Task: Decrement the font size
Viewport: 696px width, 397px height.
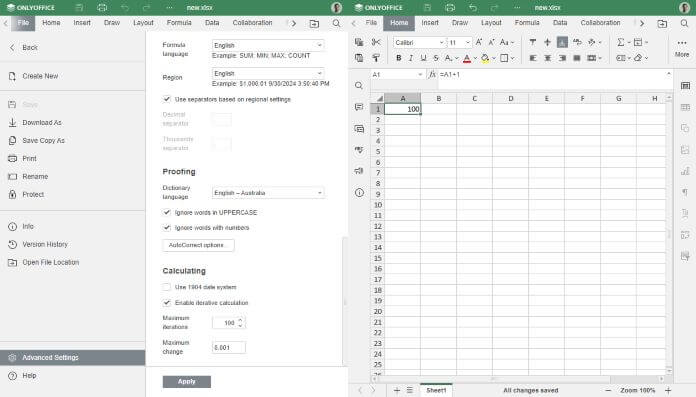Action: 491,42
